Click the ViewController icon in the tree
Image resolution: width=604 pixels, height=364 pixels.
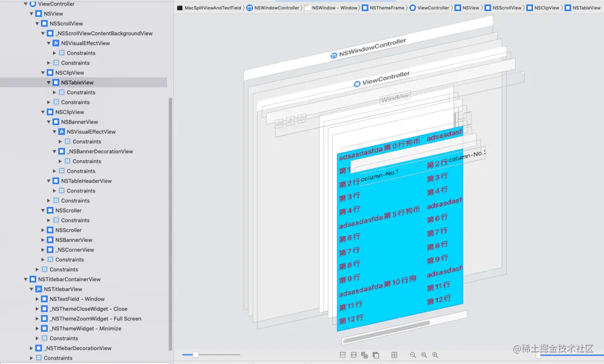(33, 4)
